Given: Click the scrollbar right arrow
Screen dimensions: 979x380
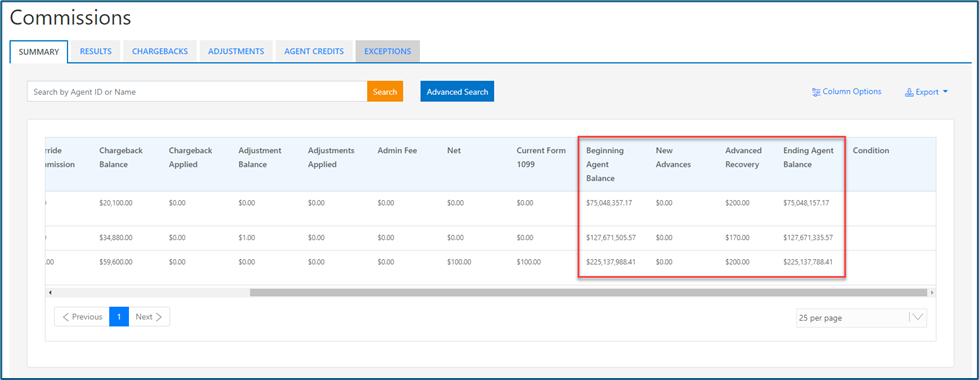Looking at the screenshot, I should click(x=932, y=292).
